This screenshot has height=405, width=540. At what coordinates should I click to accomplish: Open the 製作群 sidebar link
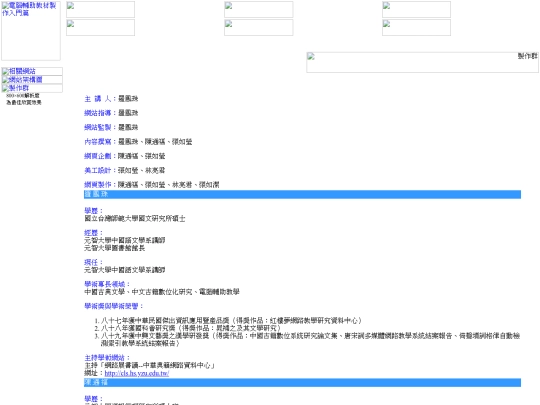pos(32,88)
